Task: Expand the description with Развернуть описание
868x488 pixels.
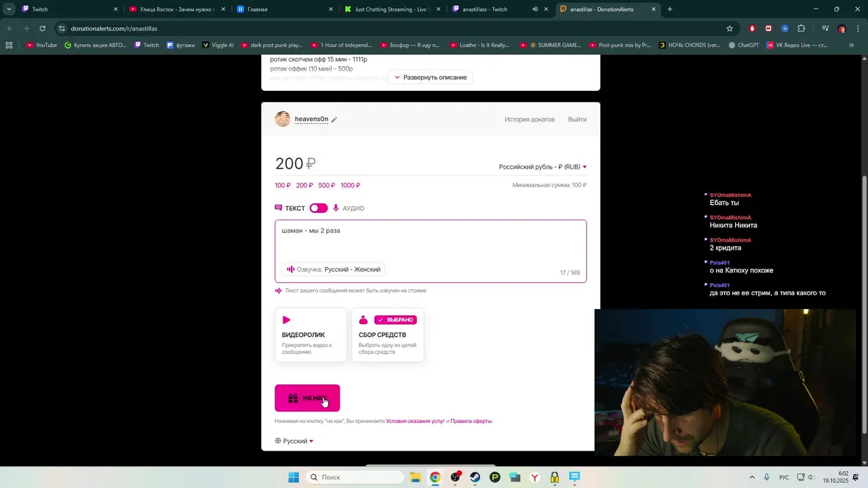Action: (431, 77)
